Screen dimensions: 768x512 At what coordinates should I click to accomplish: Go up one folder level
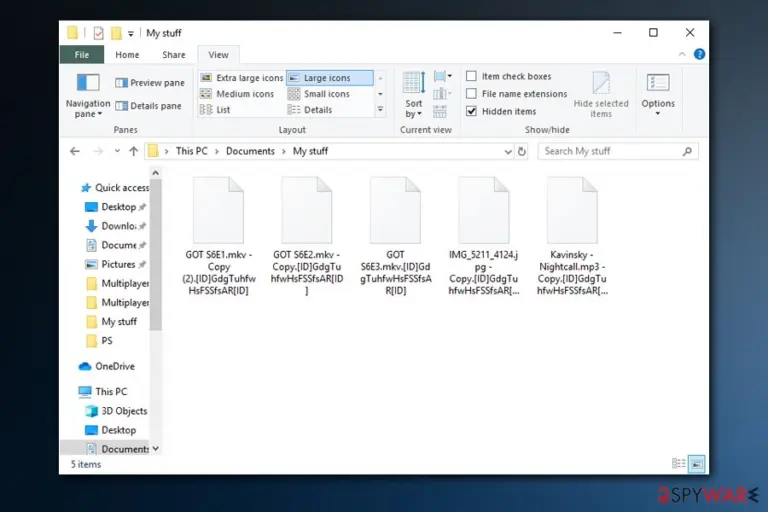133,151
